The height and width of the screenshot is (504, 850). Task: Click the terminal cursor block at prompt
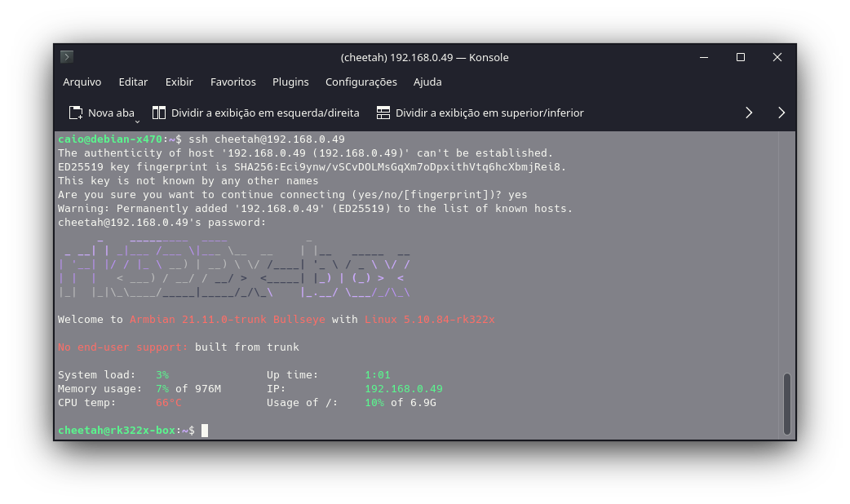coord(205,431)
